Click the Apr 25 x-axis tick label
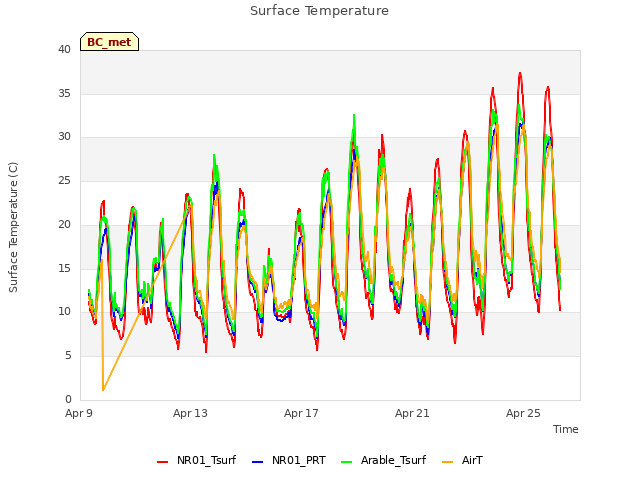Viewport: 640px width, 480px height. 523,413
